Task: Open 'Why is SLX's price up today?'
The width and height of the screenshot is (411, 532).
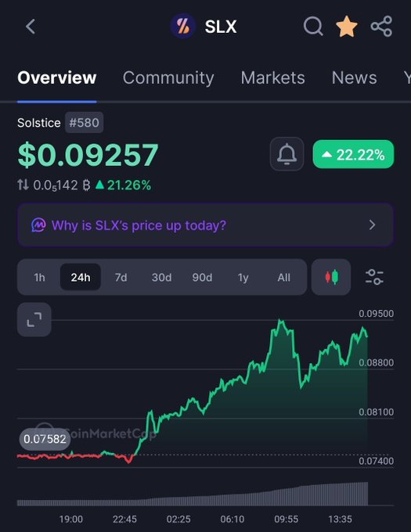Action: (x=205, y=225)
